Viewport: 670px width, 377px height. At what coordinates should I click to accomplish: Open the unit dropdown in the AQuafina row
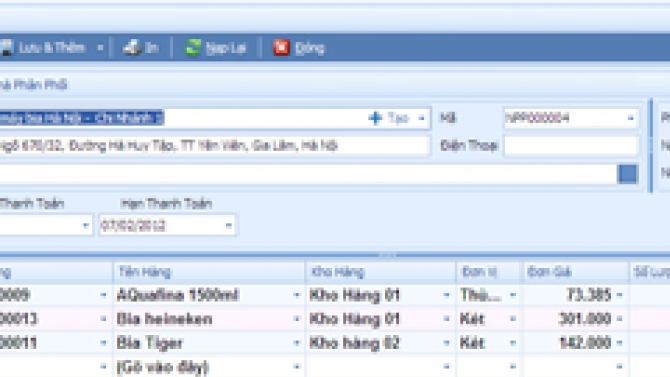pos(513,295)
